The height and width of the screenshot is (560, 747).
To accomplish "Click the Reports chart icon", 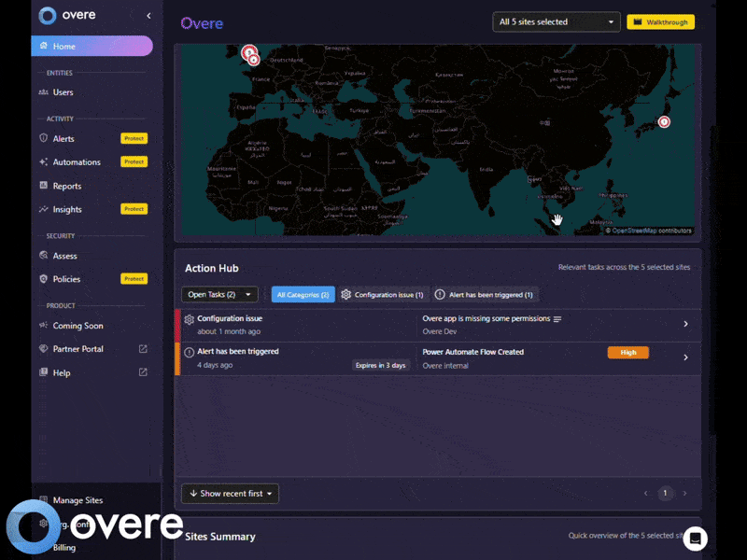I will (x=43, y=185).
